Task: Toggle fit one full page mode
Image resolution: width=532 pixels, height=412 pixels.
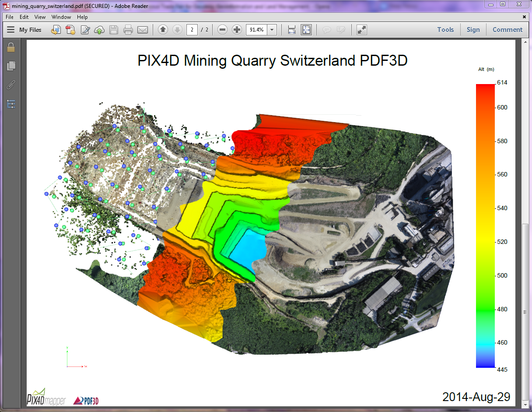Action: (306, 30)
